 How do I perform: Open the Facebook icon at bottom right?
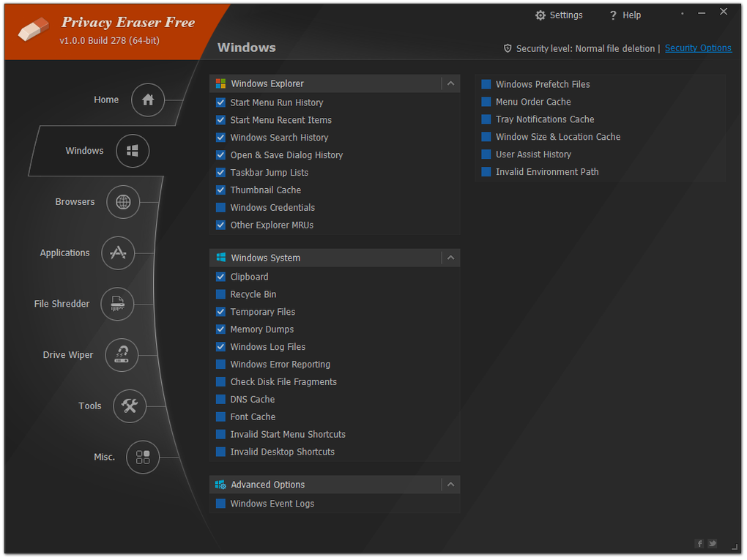tap(699, 543)
